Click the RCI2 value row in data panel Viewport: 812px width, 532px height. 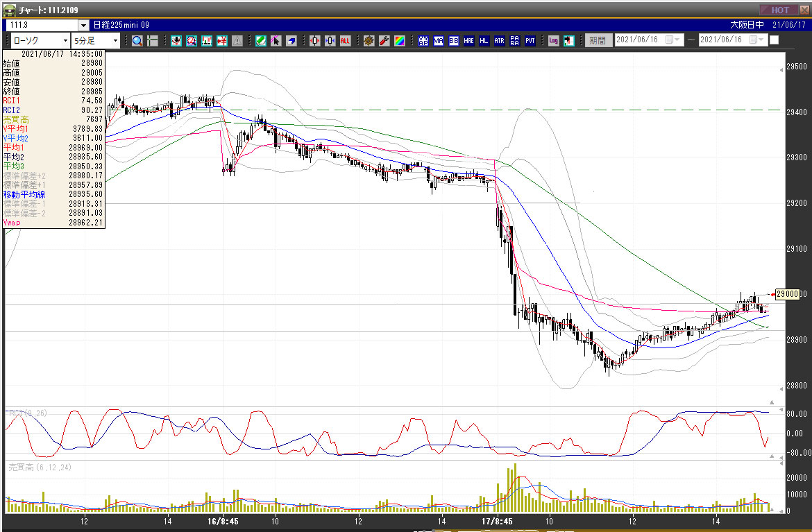coord(53,110)
